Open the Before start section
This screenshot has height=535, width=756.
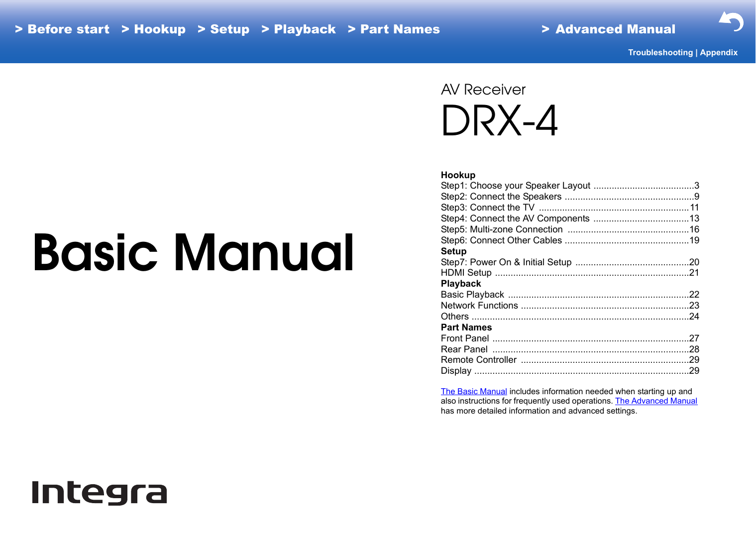[62, 29]
